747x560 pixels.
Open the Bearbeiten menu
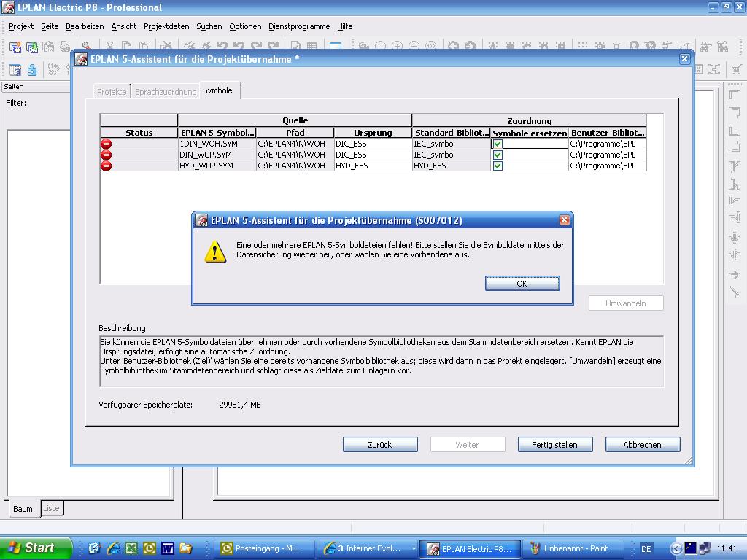click(85, 26)
